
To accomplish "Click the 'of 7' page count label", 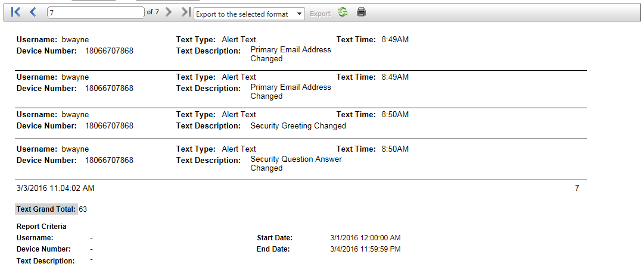I will (x=153, y=12).
